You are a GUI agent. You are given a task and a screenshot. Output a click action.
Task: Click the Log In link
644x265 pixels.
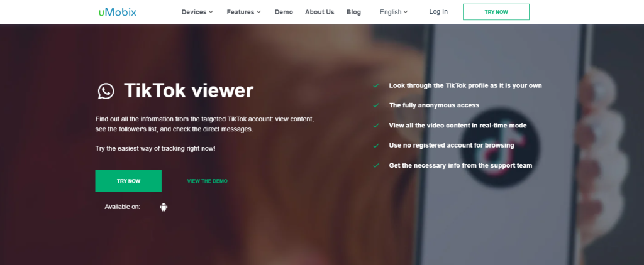(438, 12)
